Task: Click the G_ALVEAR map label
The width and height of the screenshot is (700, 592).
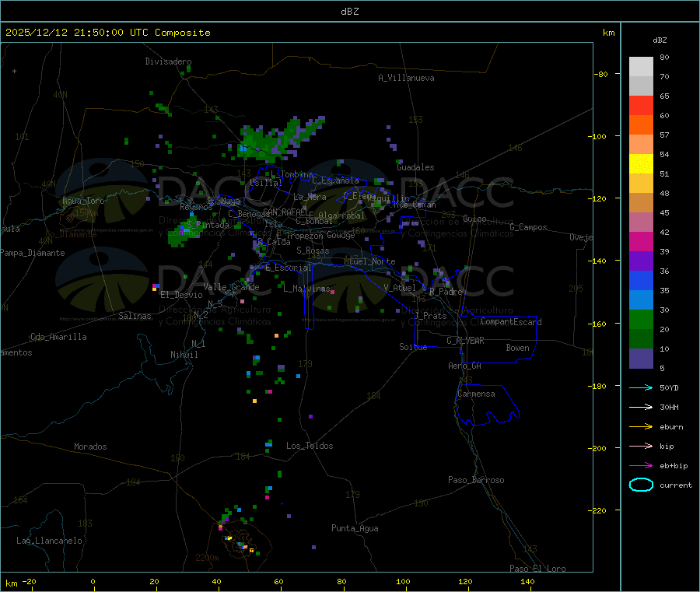Action: point(465,341)
